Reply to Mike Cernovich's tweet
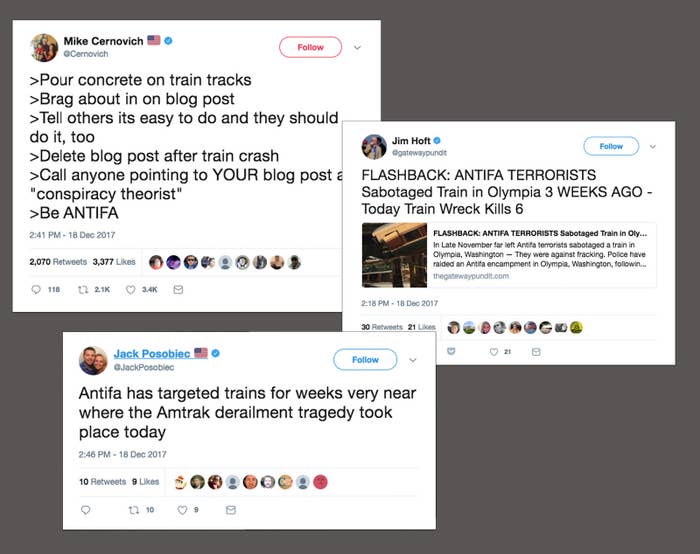 [x=36, y=290]
